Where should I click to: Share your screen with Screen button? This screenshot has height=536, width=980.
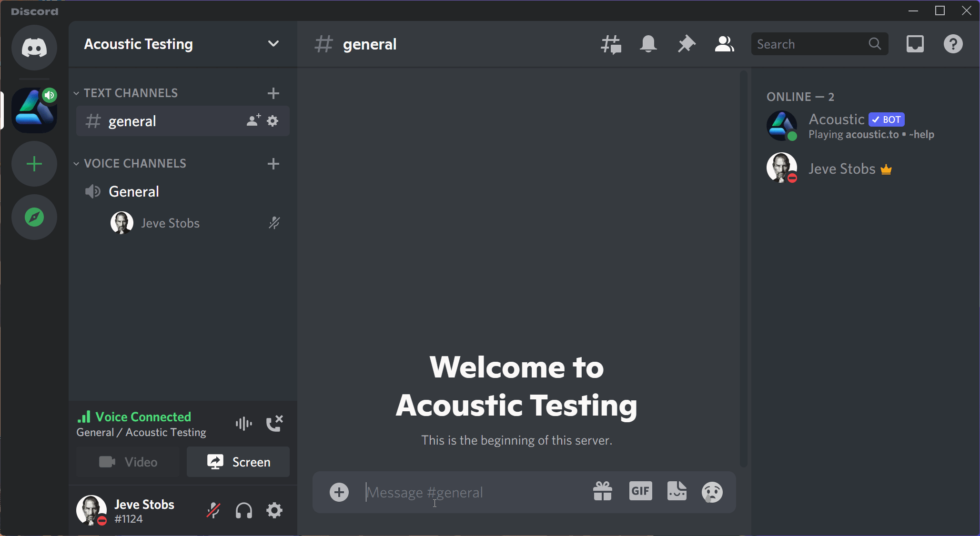coord(238,462)
